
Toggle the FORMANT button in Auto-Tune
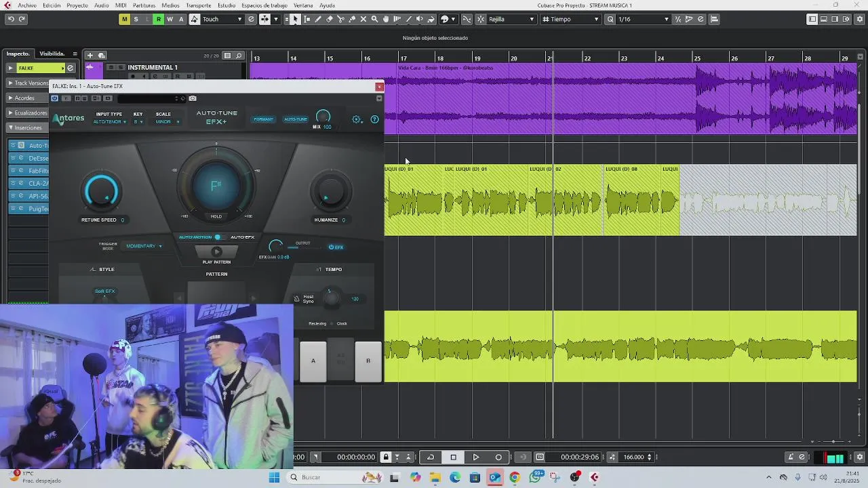click(263, 119)
